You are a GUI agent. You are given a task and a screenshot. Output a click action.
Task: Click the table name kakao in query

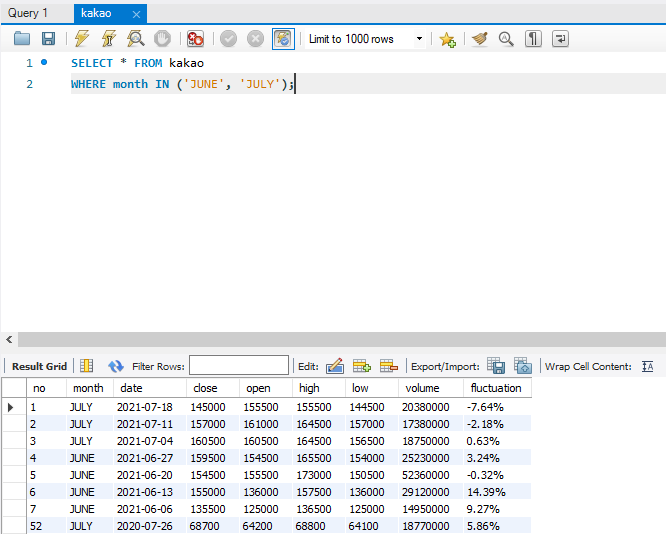pos(186,63)
